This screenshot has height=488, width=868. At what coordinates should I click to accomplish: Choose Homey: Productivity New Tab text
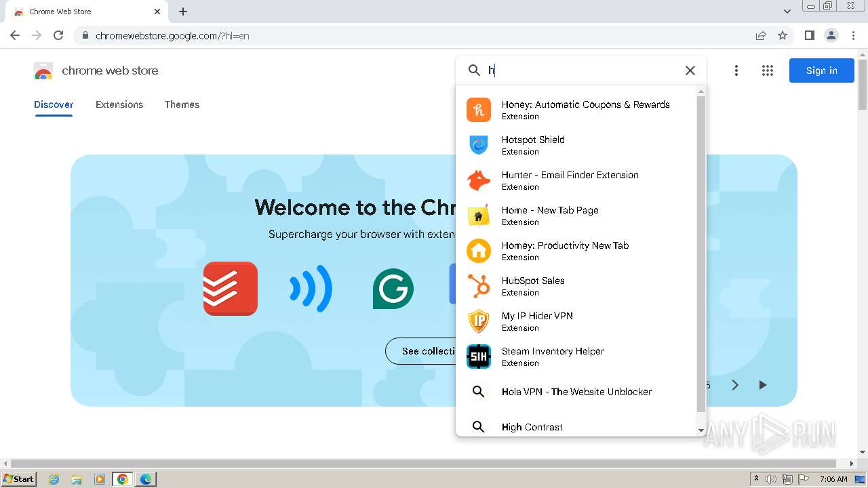566,245
